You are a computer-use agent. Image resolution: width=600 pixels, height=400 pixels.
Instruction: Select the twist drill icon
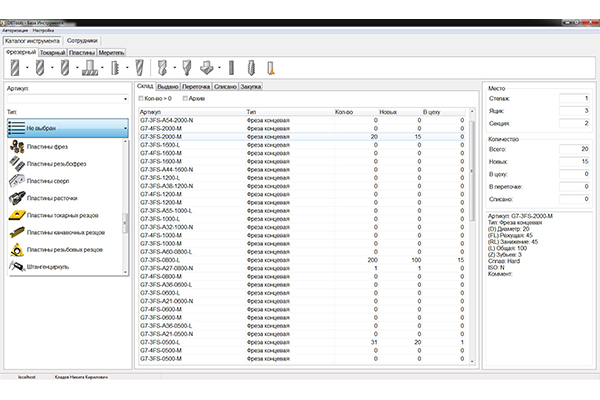(x=162, y=68)
